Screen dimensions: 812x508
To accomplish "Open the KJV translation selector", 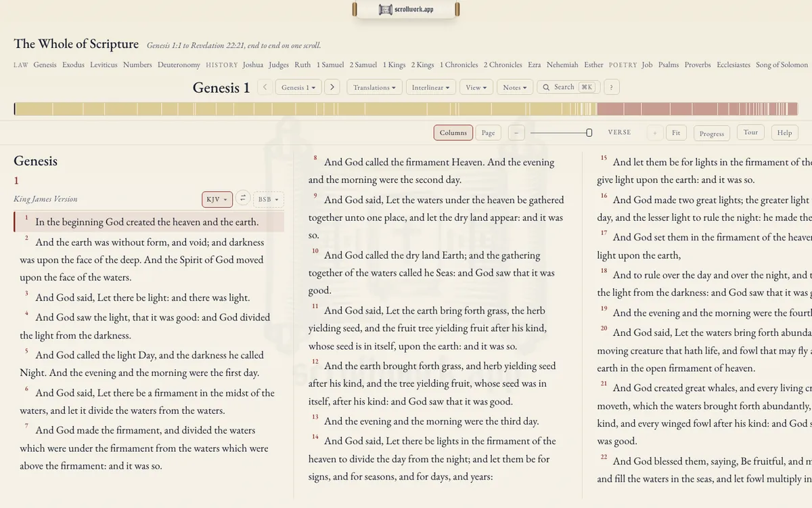I will tap(217, 199).
